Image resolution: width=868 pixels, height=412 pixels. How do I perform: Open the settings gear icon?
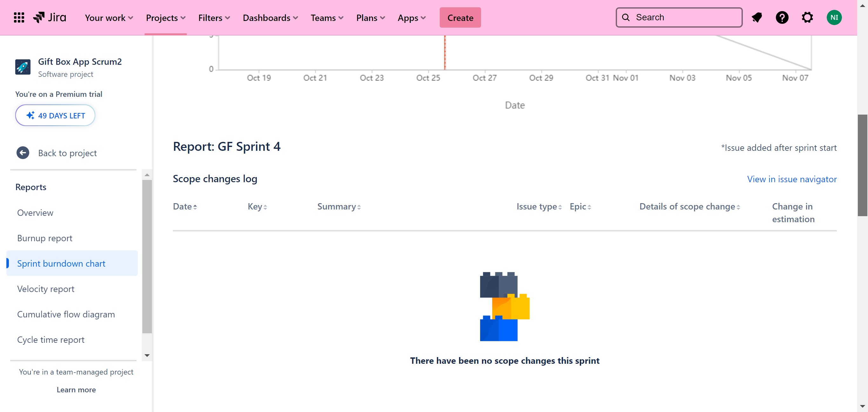(x=807, y=17)
